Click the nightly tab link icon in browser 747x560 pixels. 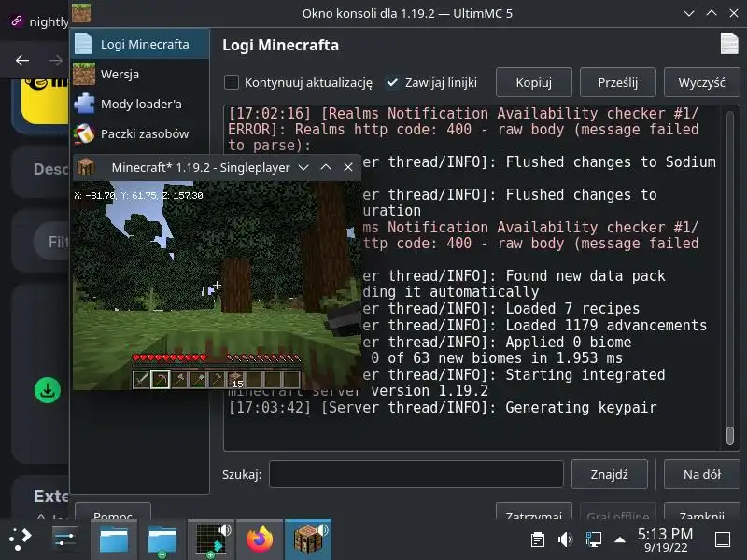[17, 21]
